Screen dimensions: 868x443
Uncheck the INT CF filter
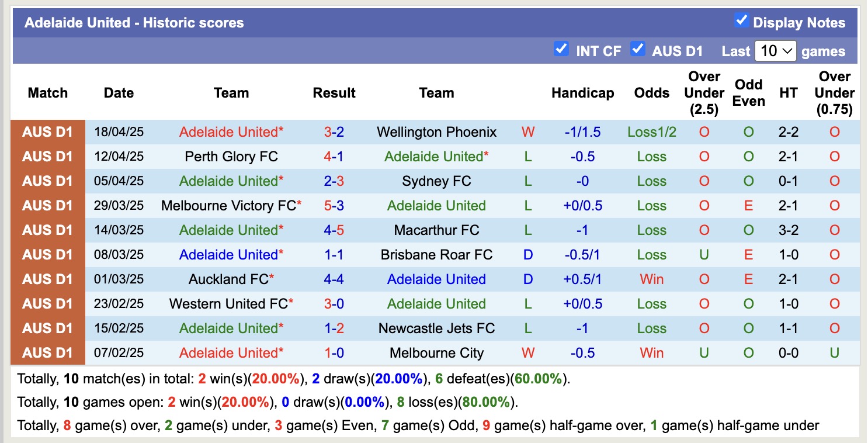(561, 50)
